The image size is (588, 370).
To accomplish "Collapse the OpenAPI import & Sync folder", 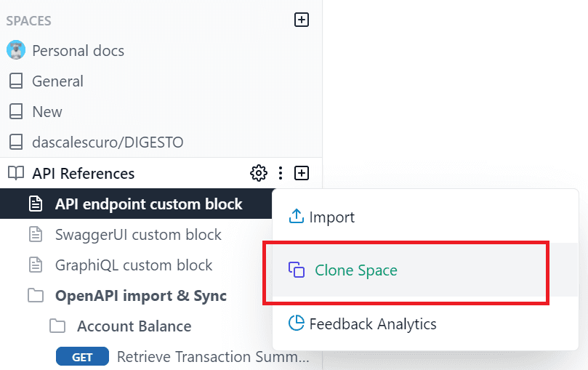I will tap(35, 296).
